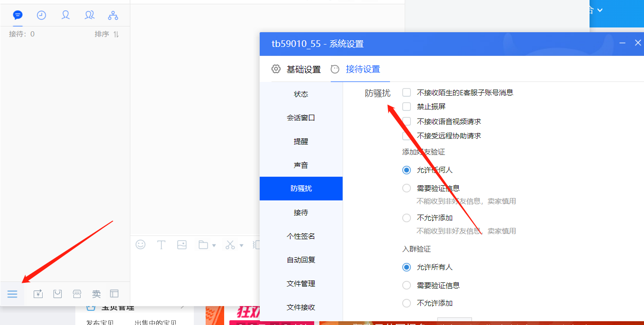Select 防骚扰 in the settings sidebar

pos(301,189)
